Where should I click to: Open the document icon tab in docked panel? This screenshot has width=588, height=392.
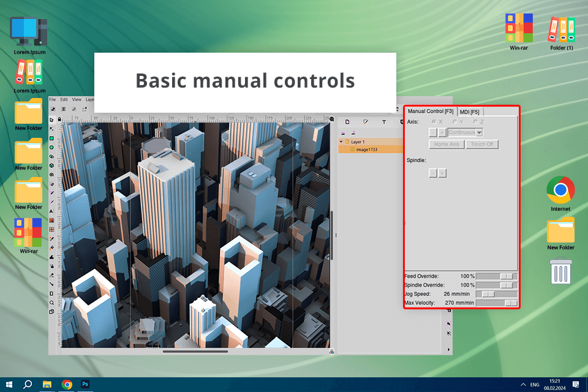coord(348,122)
